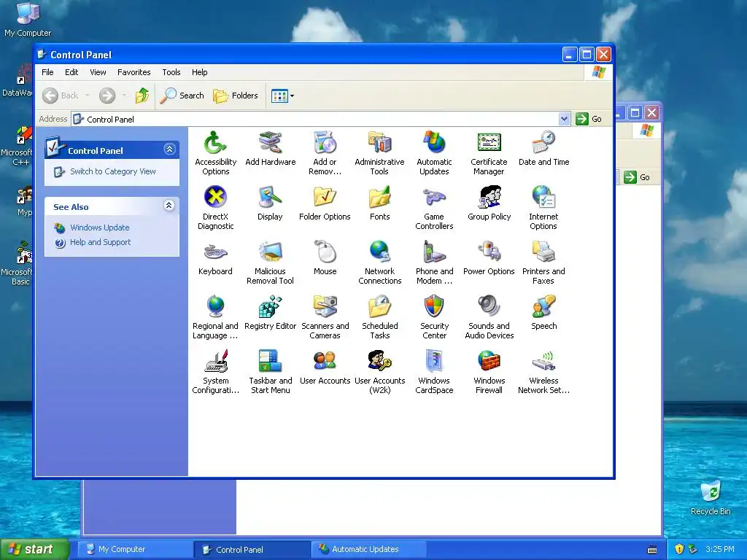Open Accessibility Options applet

coord(215,142)
